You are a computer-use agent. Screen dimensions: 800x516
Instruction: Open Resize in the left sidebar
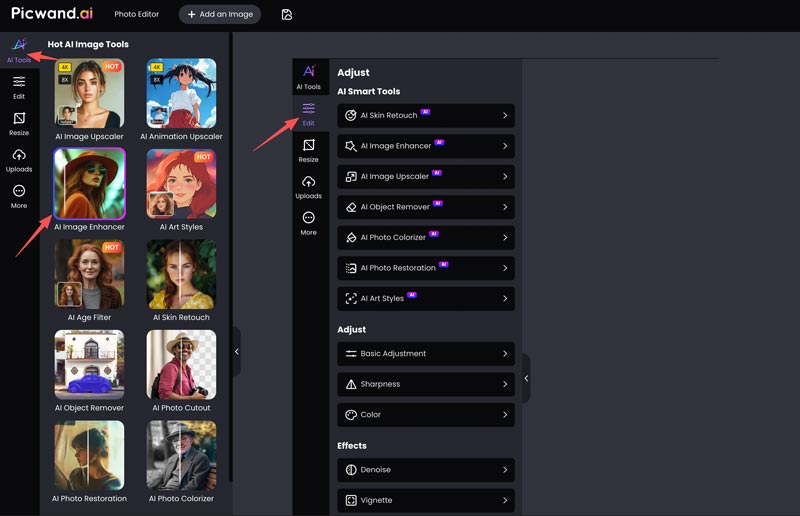coord(19,124)
